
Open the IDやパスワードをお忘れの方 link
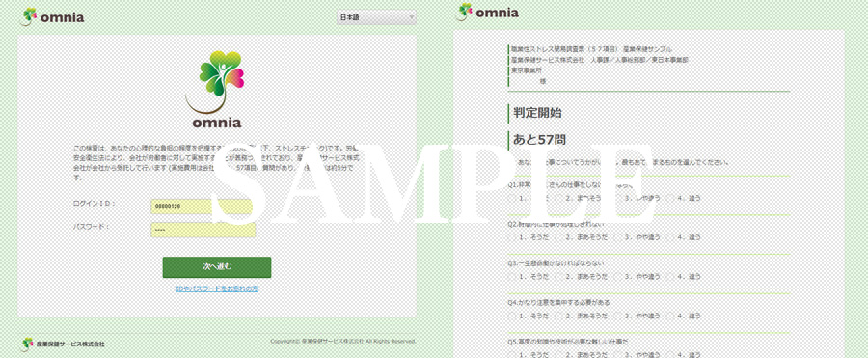point(217,289)
